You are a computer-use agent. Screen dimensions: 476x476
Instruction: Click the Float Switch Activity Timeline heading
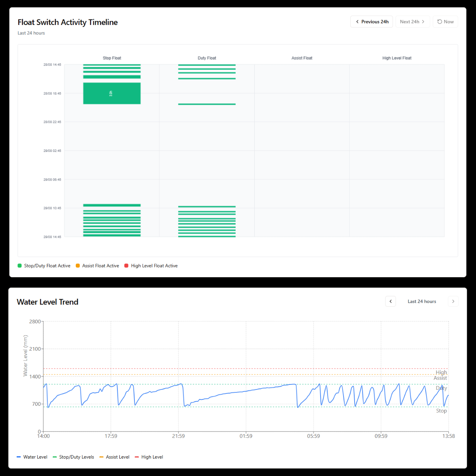(68, 22)
